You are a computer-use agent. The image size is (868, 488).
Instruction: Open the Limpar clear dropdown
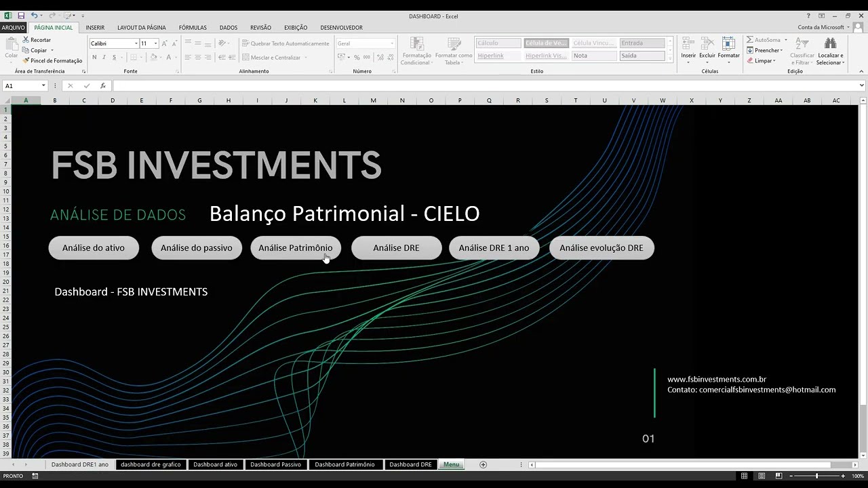(761, 60)
